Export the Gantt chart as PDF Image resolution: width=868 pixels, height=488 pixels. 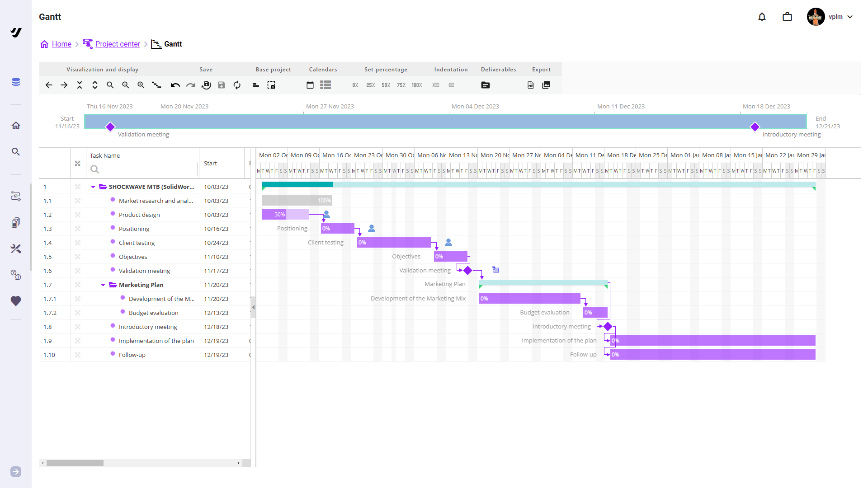pos(530,85)
